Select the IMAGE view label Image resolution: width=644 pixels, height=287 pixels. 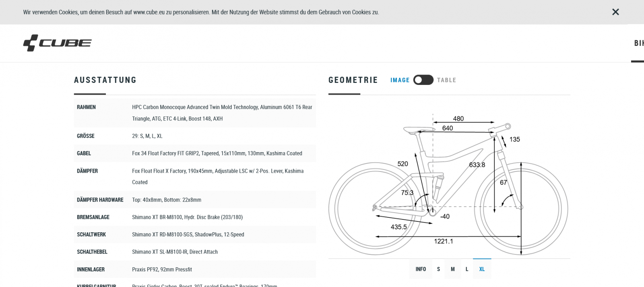tap(400, 80)
